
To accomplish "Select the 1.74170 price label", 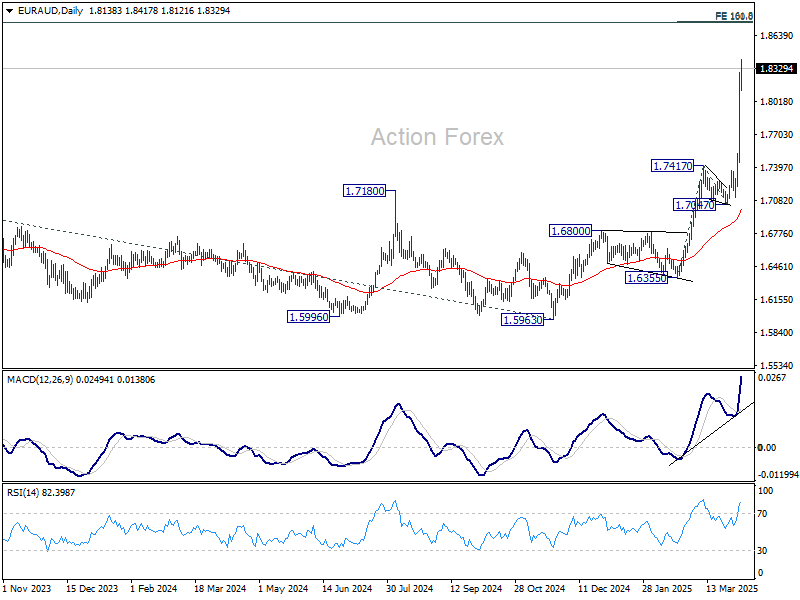I will coord(673,166).
